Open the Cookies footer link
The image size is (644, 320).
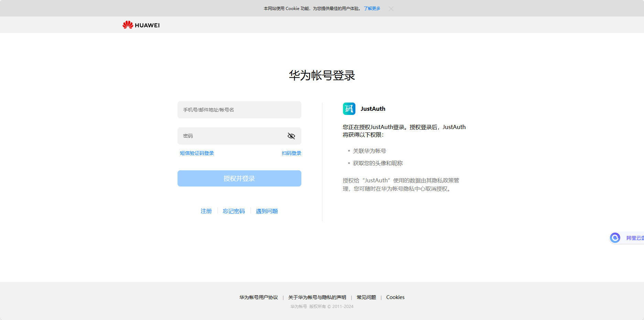tap(395, 297)
